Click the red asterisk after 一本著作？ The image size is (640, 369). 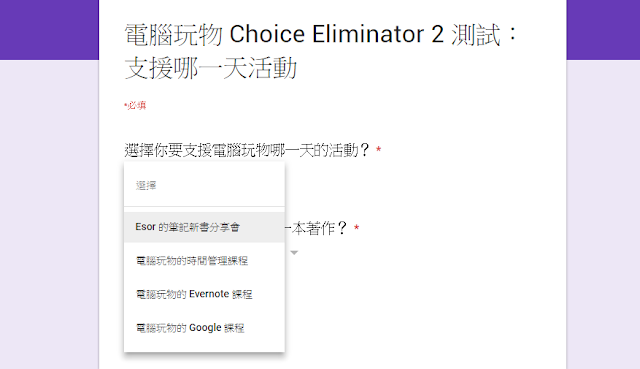[356, 227]
